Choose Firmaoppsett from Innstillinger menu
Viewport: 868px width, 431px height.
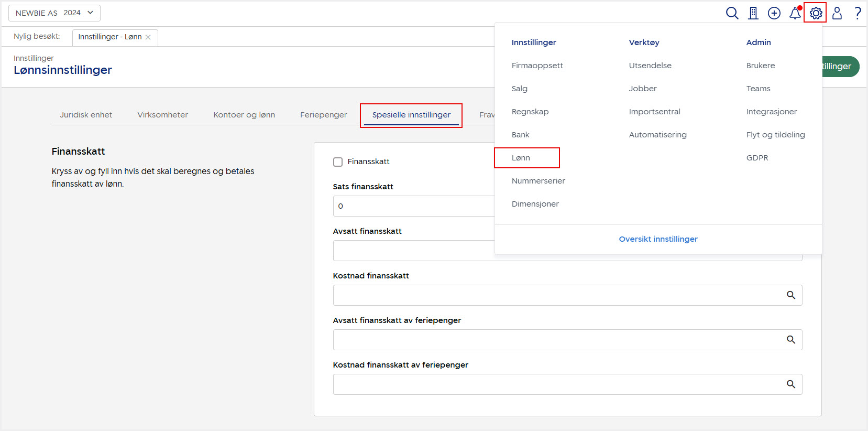click(537, 66)
